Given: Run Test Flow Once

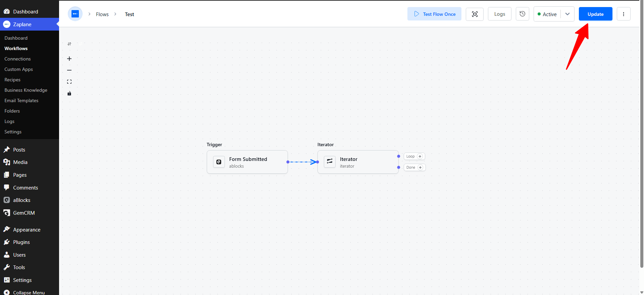Looking at the screenshot, I should click(434, 14).
